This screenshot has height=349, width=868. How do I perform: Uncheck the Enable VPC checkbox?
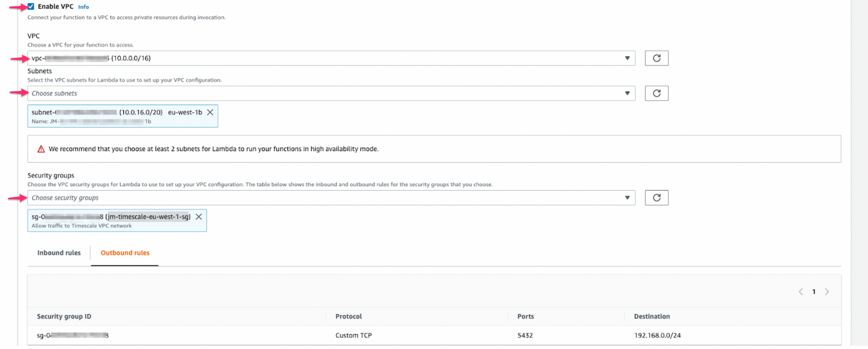point(31,7)
